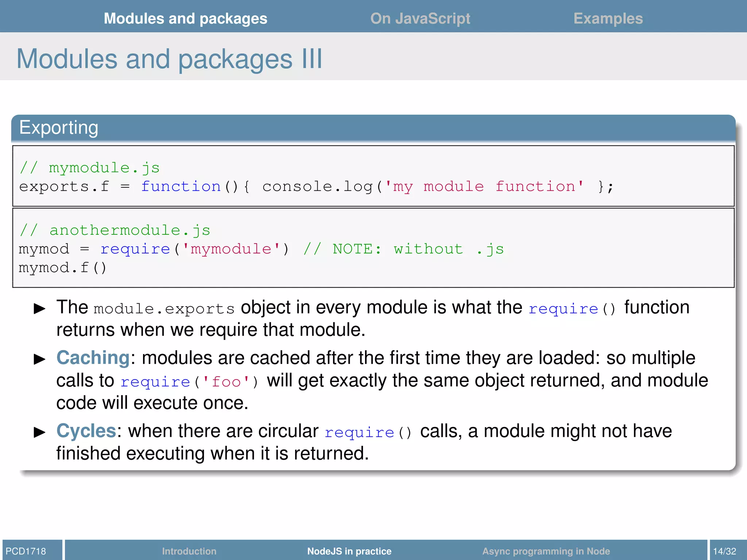Click the '// anothermodule.js' comment line
This screenshot has height=560, width=747.
(x=115, y=230)
